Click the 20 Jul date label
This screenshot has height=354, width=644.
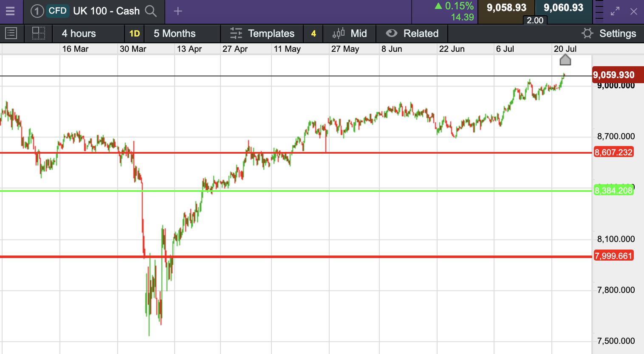(x=565, y=49)
